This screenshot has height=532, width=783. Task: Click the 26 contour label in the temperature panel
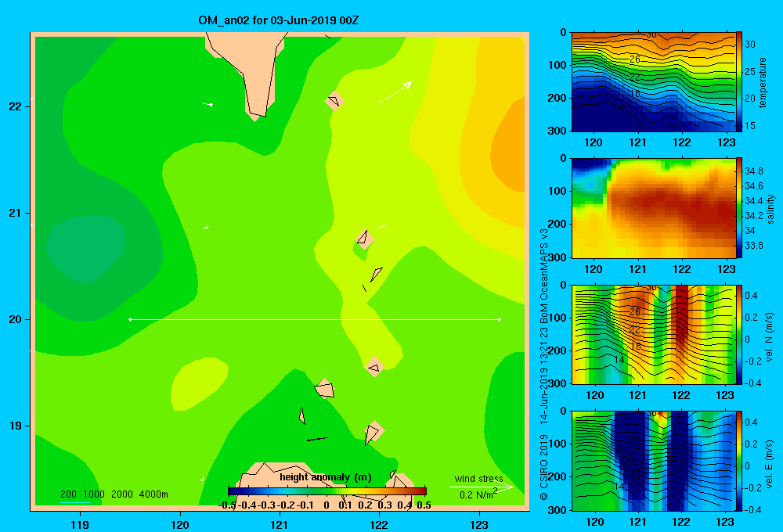point(634,59)
